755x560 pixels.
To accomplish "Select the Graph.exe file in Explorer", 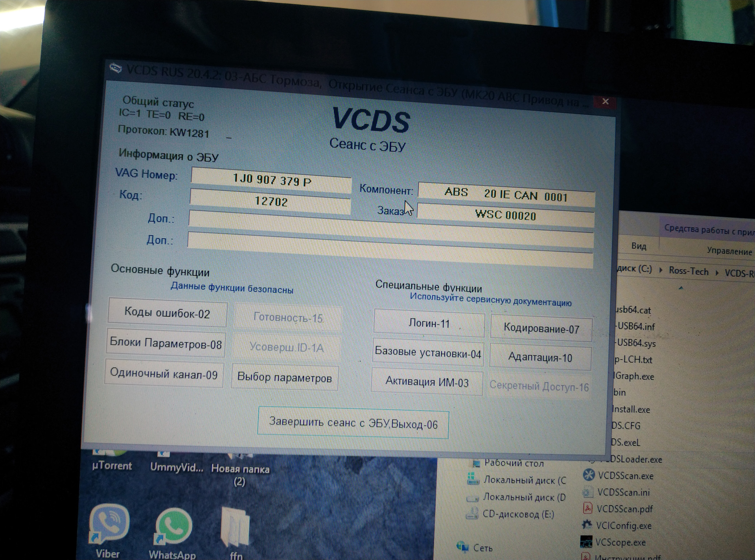I will [x=633, y=376].
